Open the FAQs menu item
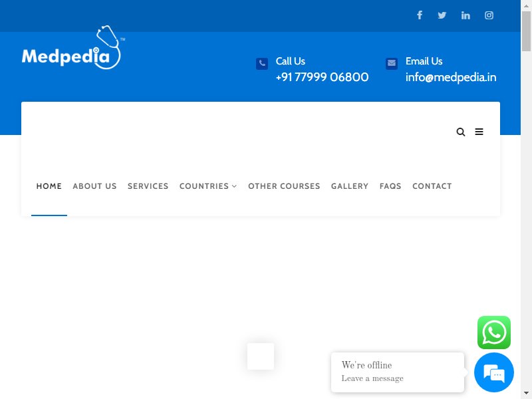 click(x=390, y=186)
